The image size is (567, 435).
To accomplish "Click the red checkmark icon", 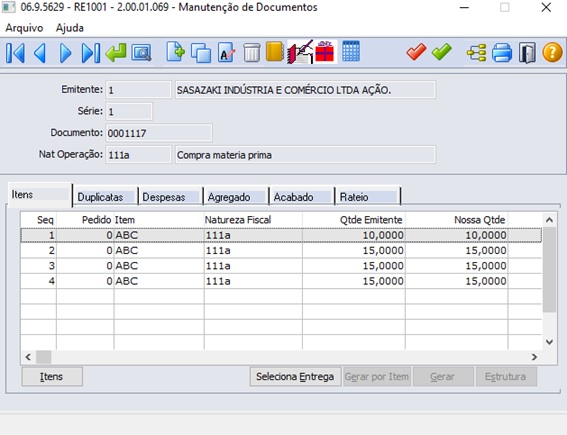I will 416,52.
